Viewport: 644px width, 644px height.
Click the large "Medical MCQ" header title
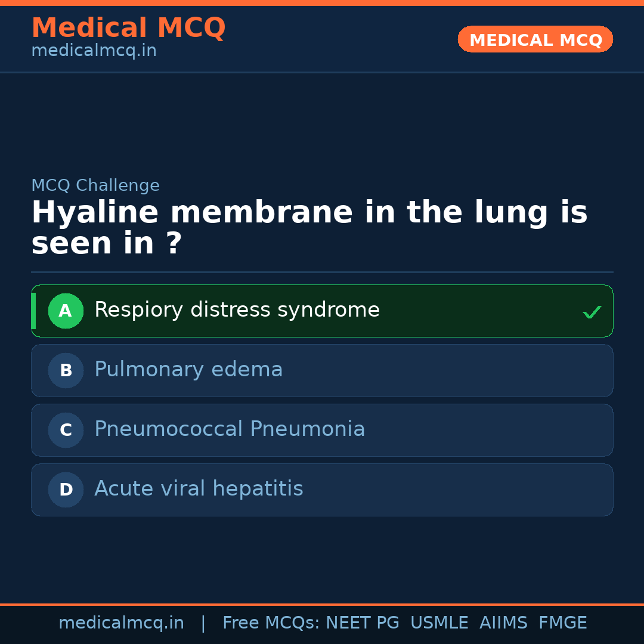[x=128, y=28]
